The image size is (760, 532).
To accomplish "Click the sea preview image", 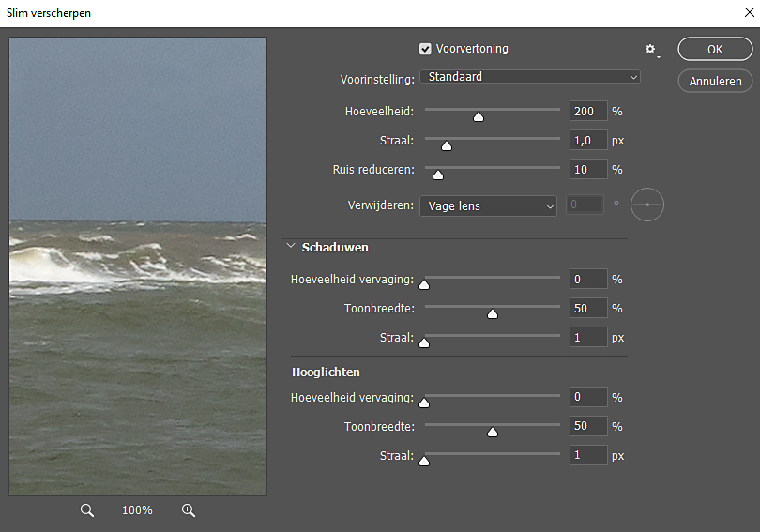I will (x=138, y=266).
